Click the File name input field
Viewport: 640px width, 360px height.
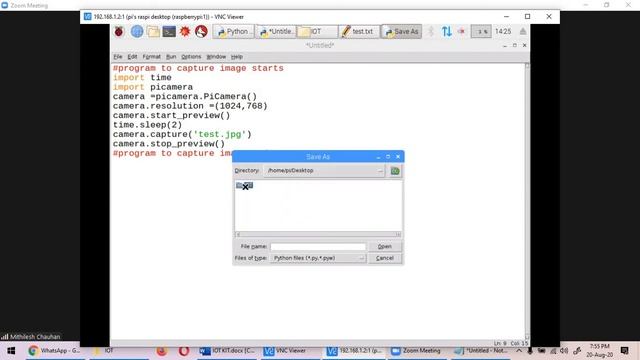(x=318, y=247)
